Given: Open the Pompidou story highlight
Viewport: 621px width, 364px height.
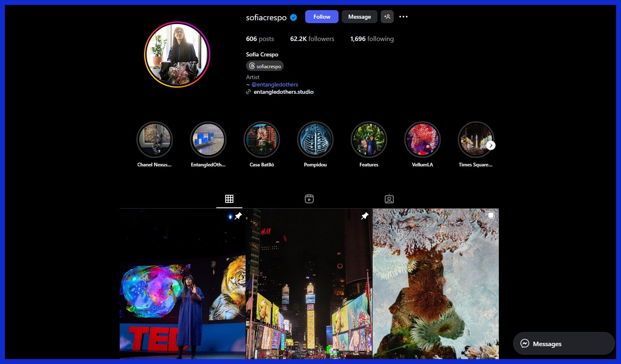Looking at the screenshot, I should click(x=315, y=140).
